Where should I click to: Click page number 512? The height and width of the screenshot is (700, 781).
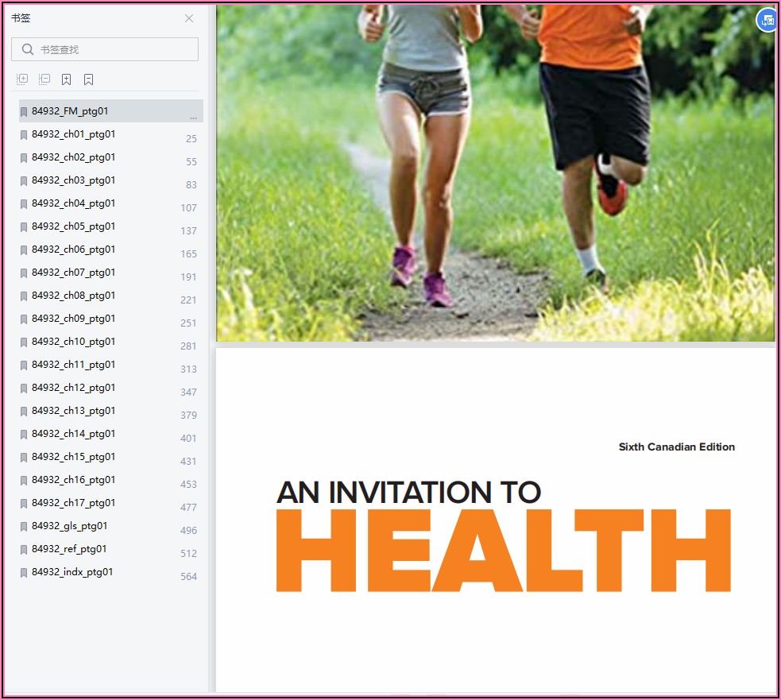click(189, 554)
